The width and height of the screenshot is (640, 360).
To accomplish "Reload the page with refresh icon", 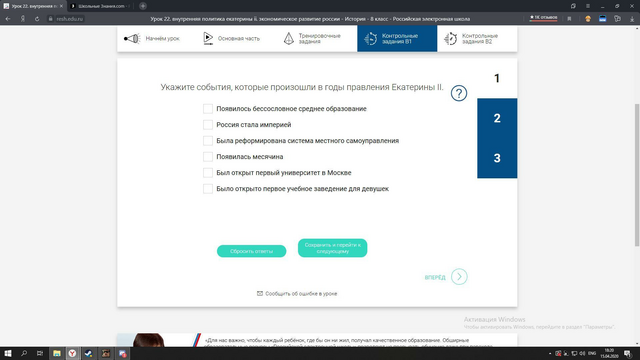I will 37,19.
